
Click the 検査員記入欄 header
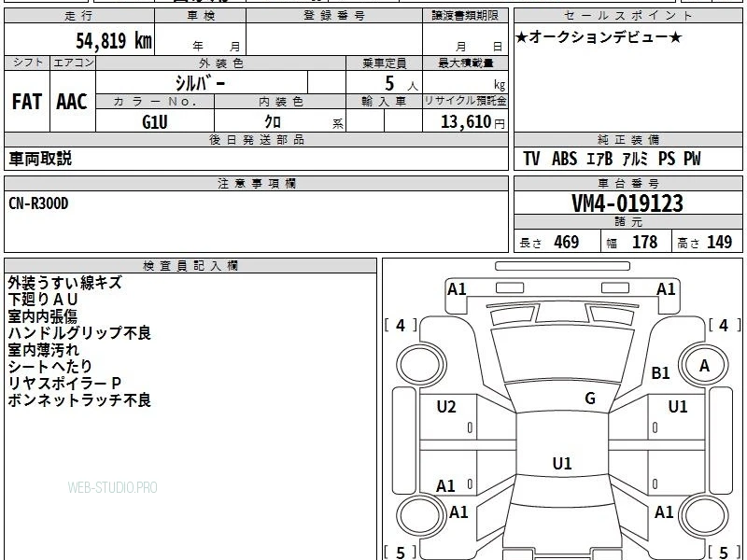point(190,266)
